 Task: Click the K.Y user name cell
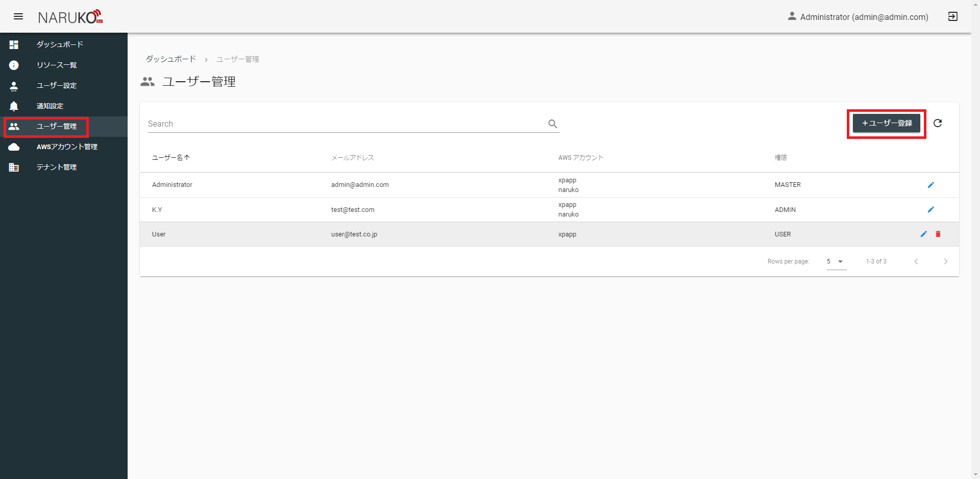tap(157, 210)
